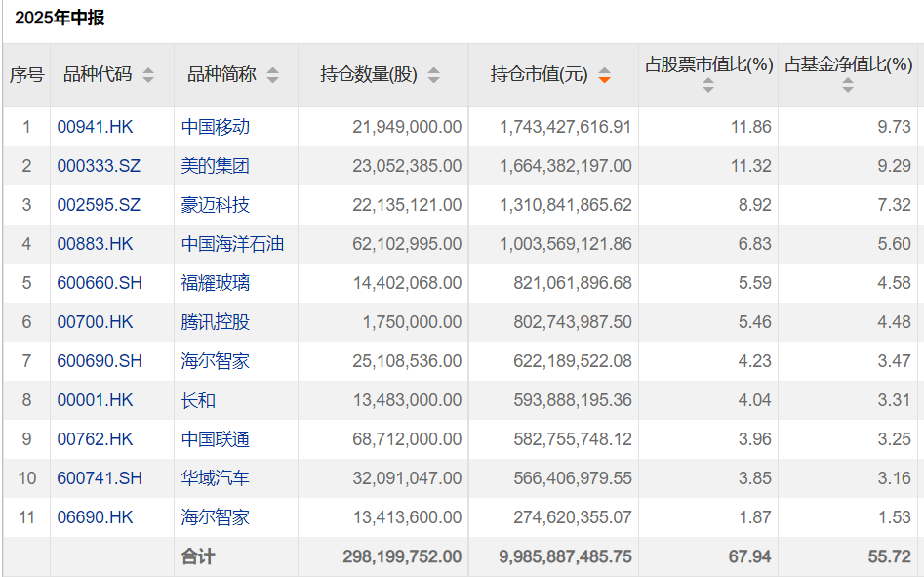924x577 pixels.
Task: Open 美的集团 stock name link
Action: pyautogui.click(x=216, y=166)
